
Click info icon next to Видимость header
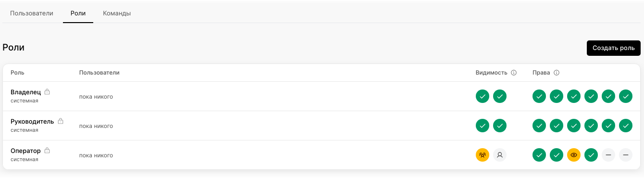pyautogui.click(x=514, y=73)
